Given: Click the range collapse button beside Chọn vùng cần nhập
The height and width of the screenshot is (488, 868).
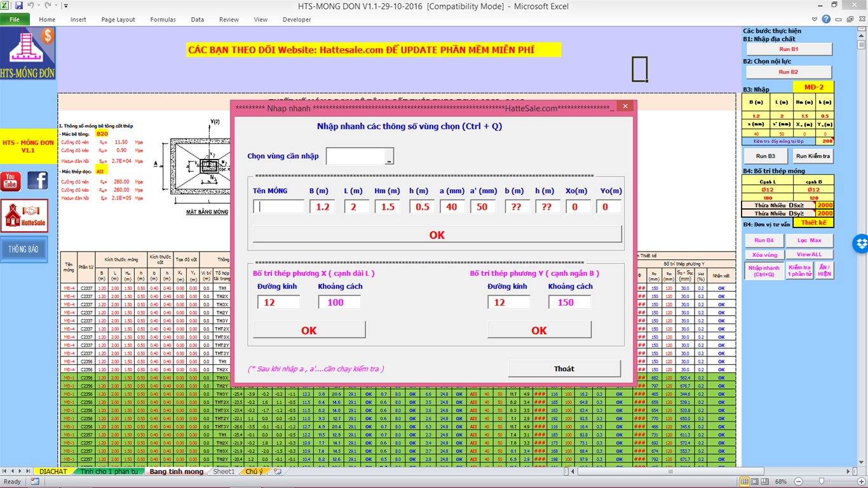Looking at the screenshot, I should [x=388, y=155].
